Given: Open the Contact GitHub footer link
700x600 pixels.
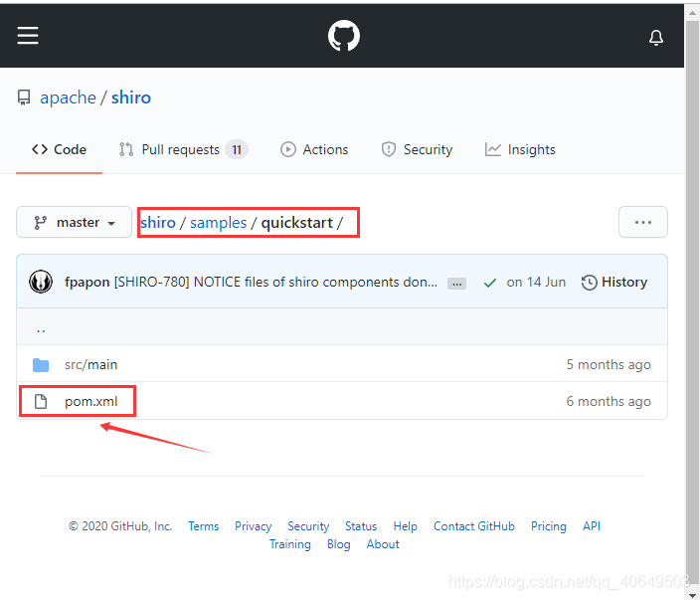Looking at the screenshot, I should coord(473,526).
